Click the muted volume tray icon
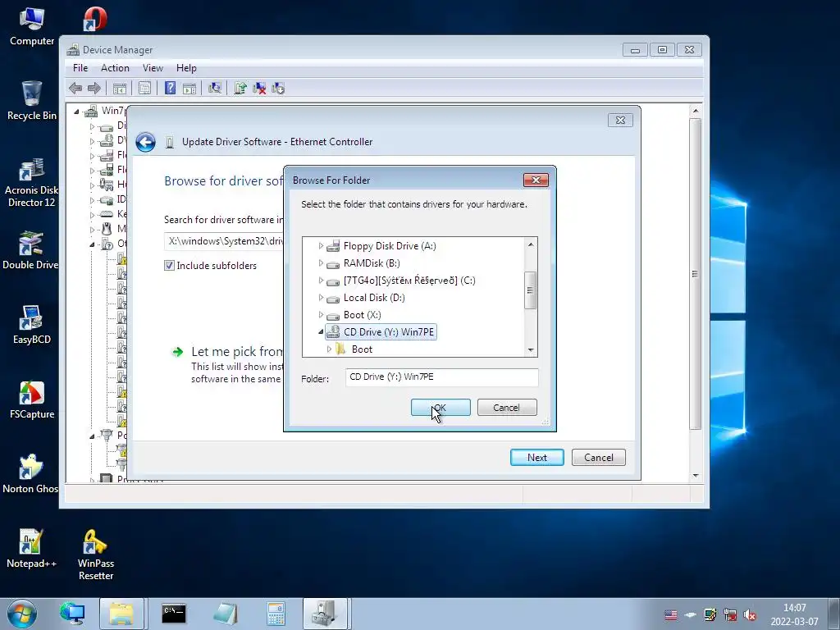This screenshot has height=630, width=840. [x=750, y=615]
